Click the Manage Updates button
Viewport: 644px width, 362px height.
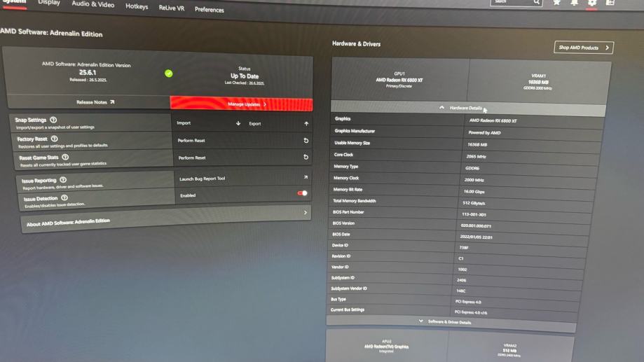[241, 104]
